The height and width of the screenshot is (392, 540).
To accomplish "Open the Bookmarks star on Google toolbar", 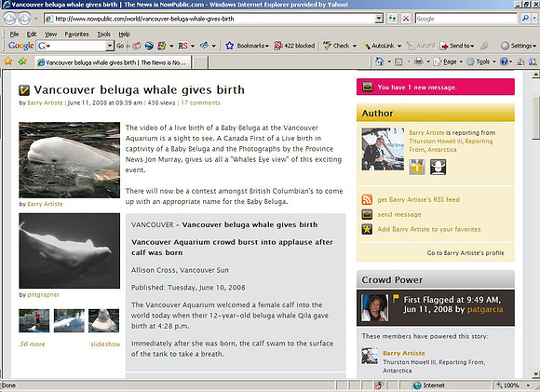I will point(229,46).
